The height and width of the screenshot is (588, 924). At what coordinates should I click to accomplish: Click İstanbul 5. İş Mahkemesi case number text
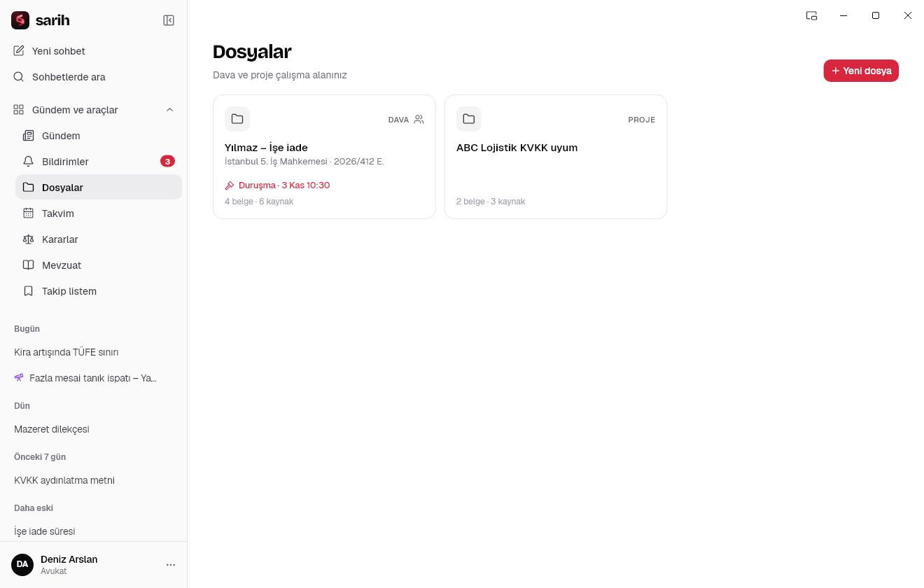click(x=304, y=162)
